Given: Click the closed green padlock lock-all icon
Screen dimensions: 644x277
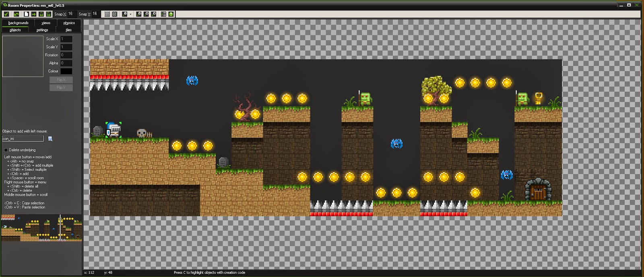Looking at the screenshot, I should point(41,14).
